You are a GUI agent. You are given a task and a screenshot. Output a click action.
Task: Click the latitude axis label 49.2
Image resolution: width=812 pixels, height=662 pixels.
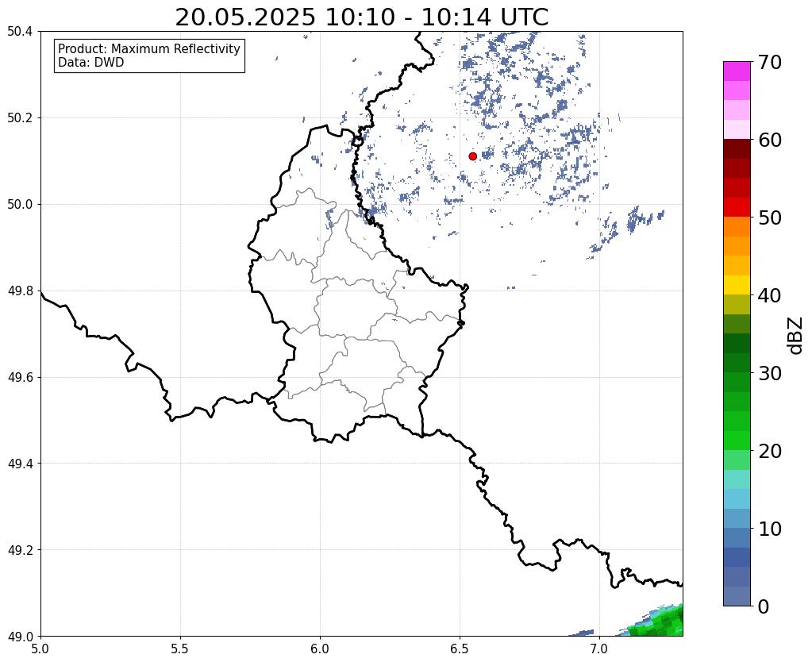(x=20, y=550)
